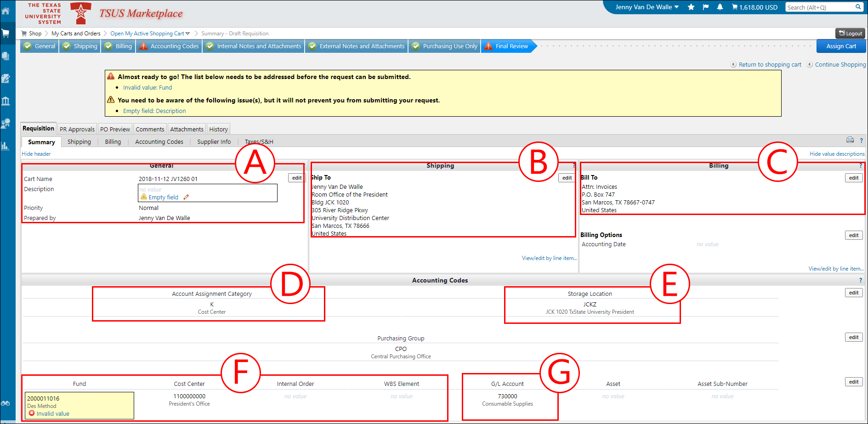Edit the Bill To address
This screenshot has height=424, width=868.
(854, 178)
